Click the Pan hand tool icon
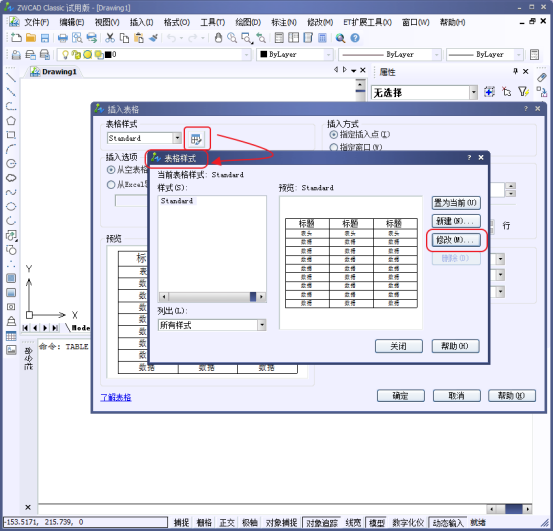 point(218,38)
